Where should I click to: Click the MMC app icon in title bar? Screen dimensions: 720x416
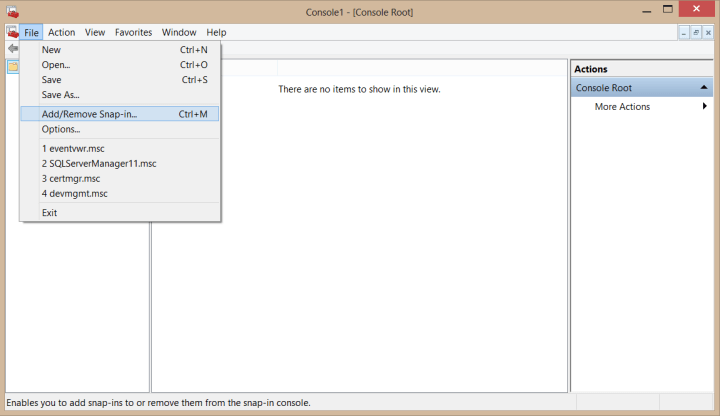(11, 12)
